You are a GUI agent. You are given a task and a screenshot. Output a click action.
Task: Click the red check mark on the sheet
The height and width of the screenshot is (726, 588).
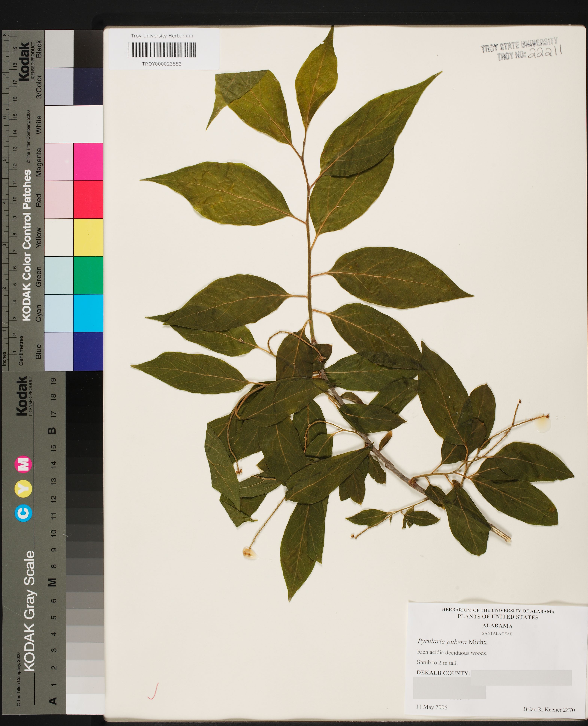pyautogui.click(x=153, y=691)
